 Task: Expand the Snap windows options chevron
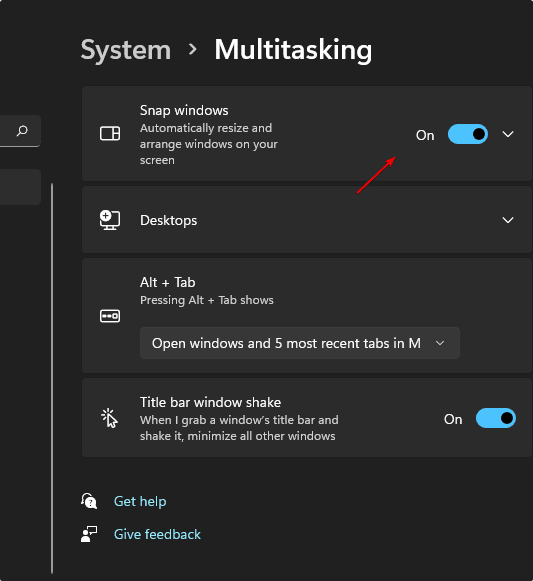(508, 134)
